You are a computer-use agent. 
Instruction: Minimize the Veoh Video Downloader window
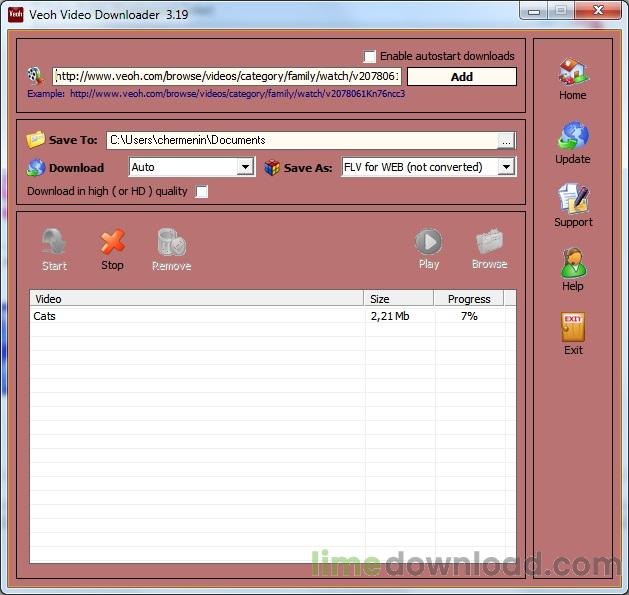[x=534, y=10]
